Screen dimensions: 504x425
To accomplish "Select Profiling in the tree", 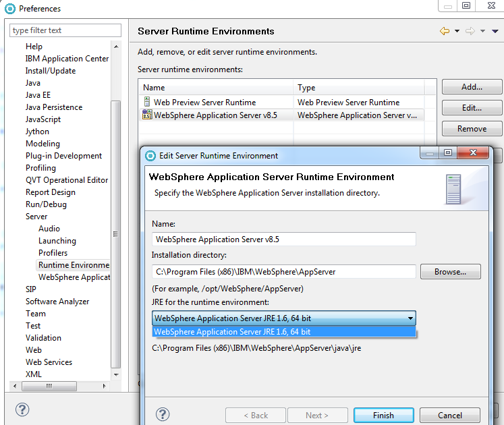I will click(40, 168).
